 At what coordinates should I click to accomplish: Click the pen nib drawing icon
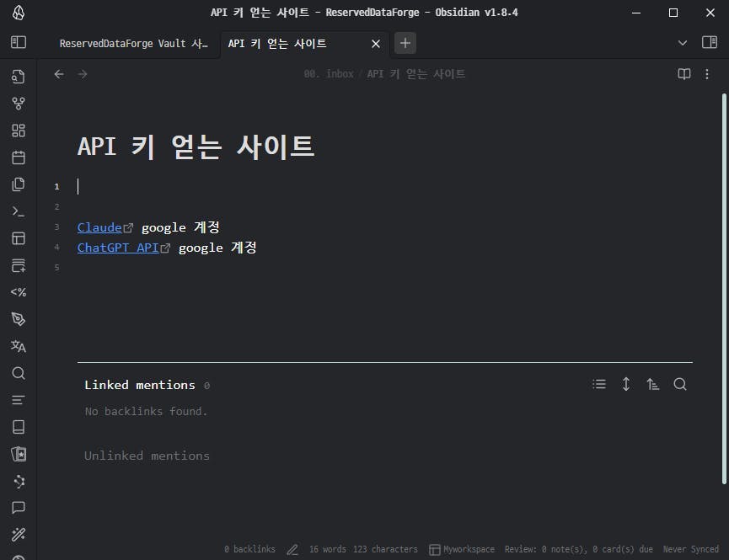point(19,319)
